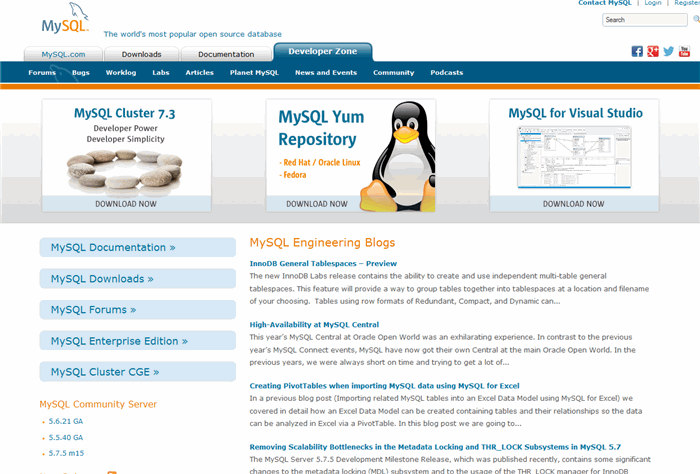The image size is (700, 474).
Task: Open the Google Plus social icon
Action: 653,51
